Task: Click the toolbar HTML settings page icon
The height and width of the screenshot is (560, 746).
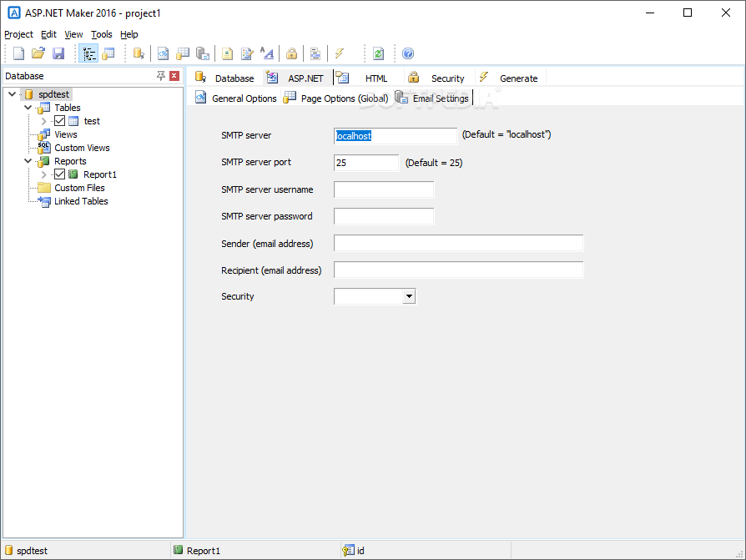Action: pos(228,53)
